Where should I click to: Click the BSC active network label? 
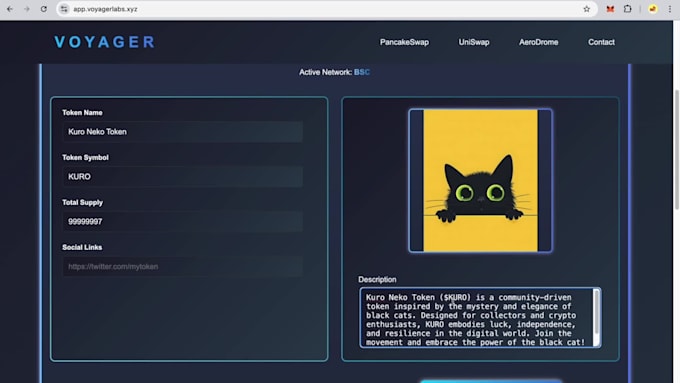pos(362,72)
